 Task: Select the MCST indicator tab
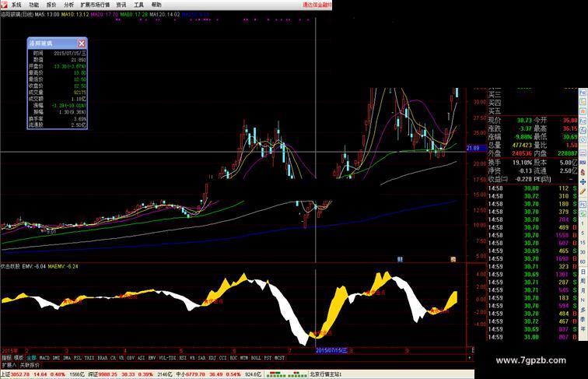[x=280, y=358]
